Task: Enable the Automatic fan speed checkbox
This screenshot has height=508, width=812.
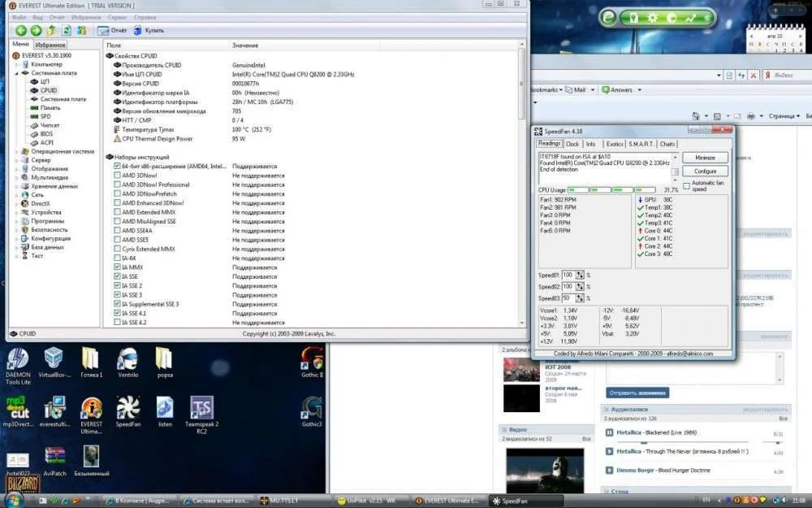Action: [x=686, y=185]
